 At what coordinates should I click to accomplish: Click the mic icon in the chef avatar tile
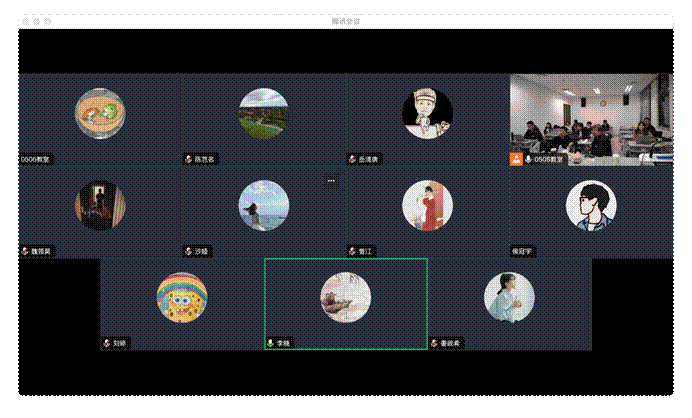352,159
